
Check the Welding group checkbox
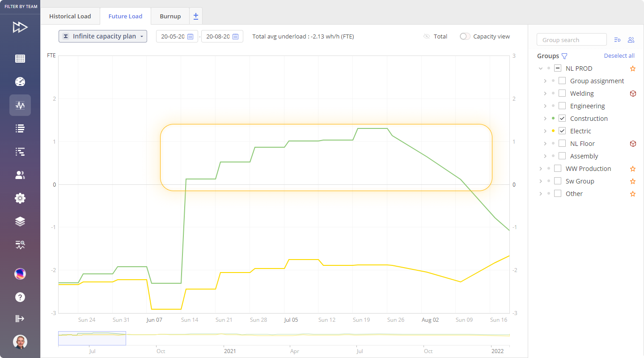point(562,94)
